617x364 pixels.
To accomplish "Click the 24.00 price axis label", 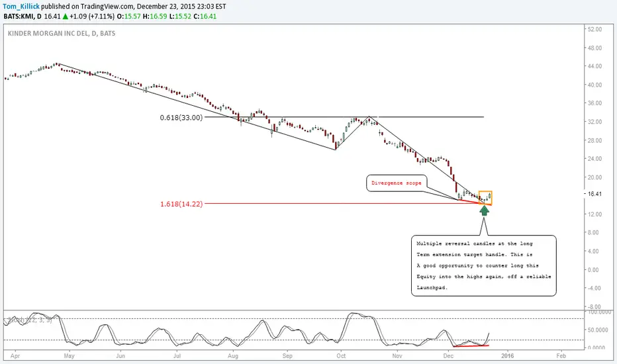I will coord(594,159).
